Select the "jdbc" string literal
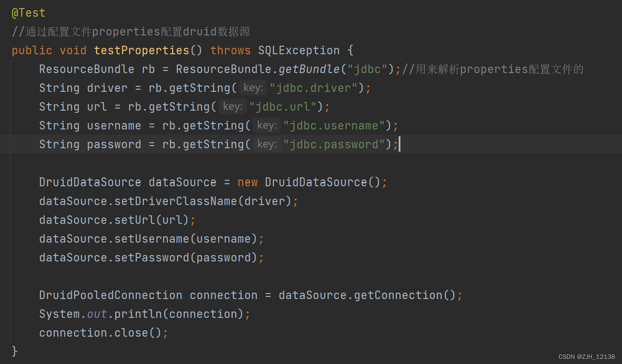The height and width of the screenshot is (364, 622). [367, 69]
